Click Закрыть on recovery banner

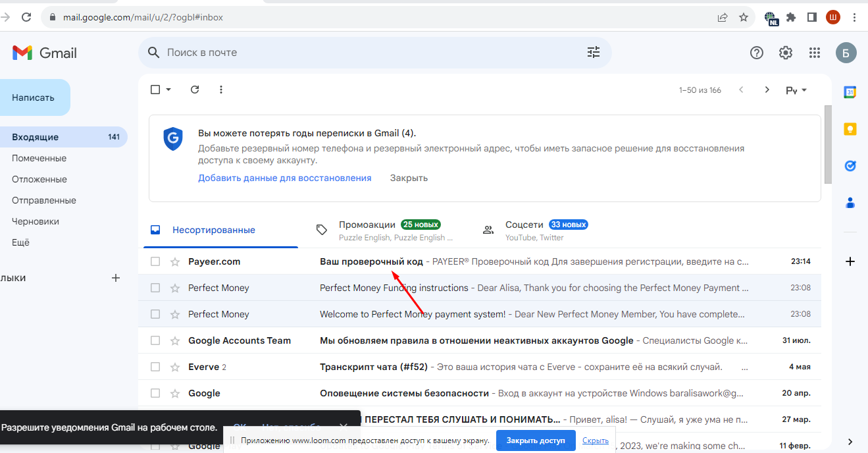[409, 178]
